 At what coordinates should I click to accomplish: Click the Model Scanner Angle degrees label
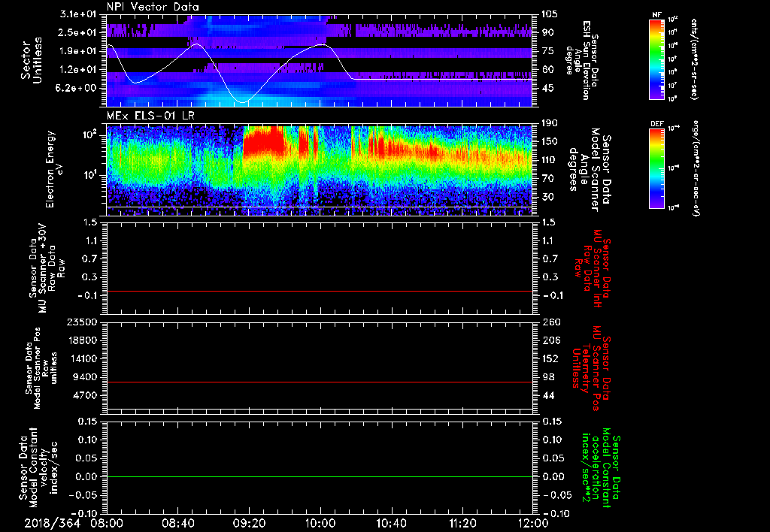click(x=590, y=169)
